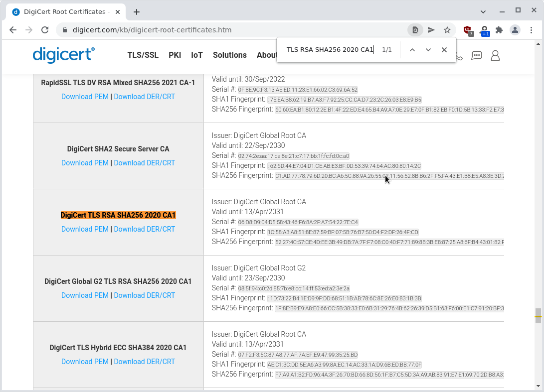Download DER/CRT for RapidSSL TLS DV RSA Mixed
This screenshot has width=544, height=392.
144,97
